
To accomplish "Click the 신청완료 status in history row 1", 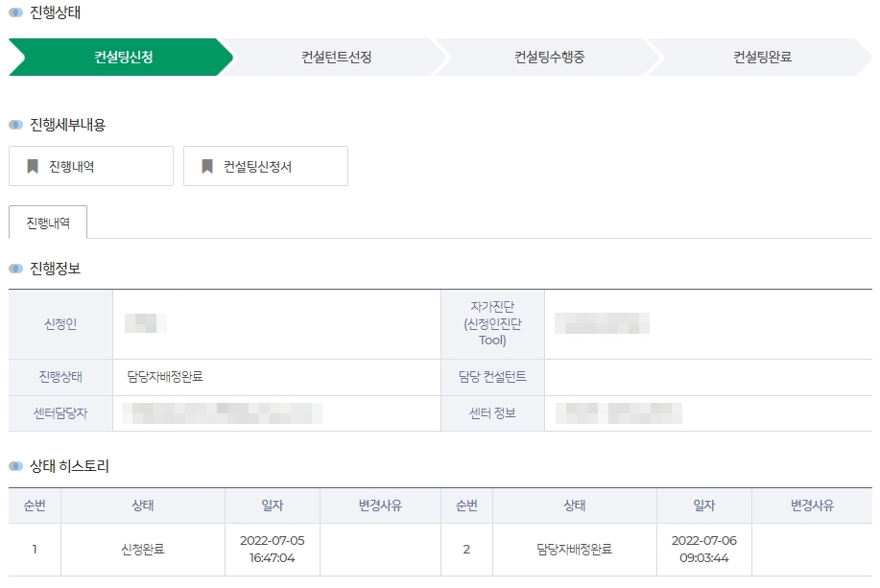I will 143,550.
